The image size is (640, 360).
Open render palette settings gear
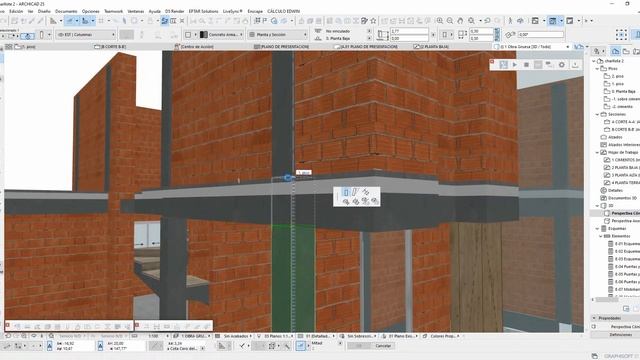click(x=562, y=65)
